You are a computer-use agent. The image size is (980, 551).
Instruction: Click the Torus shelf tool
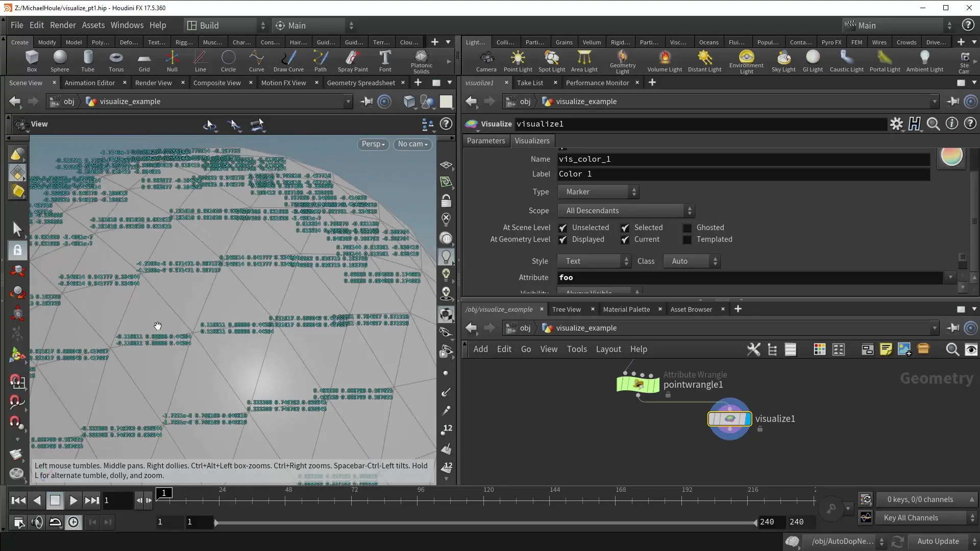tap(116, 61)
